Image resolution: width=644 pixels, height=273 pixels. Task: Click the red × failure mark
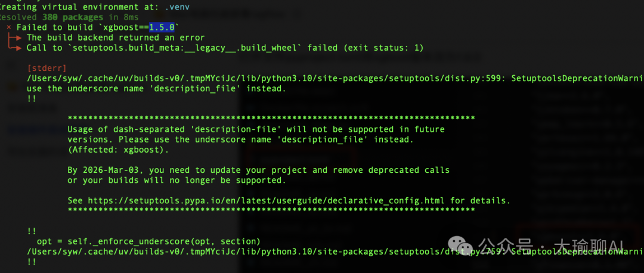pyautogui.click(x=9, y=27)
